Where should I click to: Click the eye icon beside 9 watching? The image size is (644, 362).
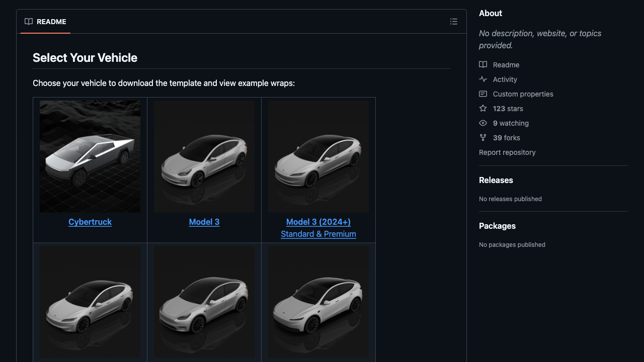pos(483,123)
